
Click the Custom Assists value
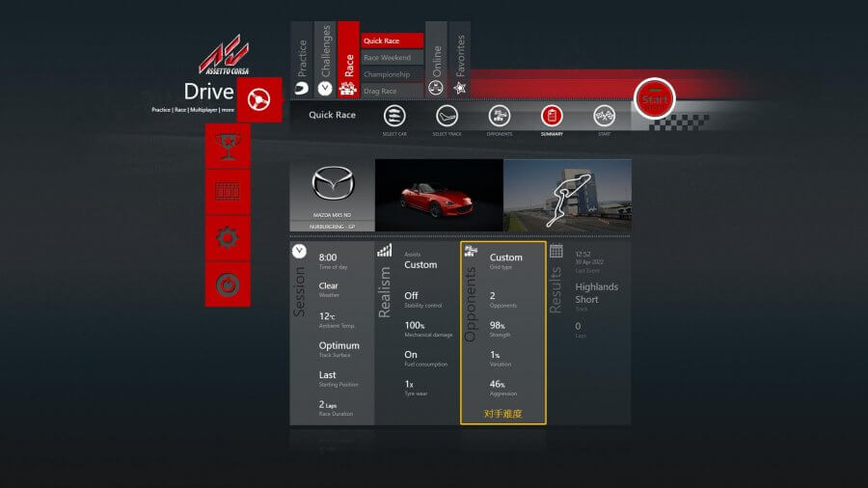point(420,265)
